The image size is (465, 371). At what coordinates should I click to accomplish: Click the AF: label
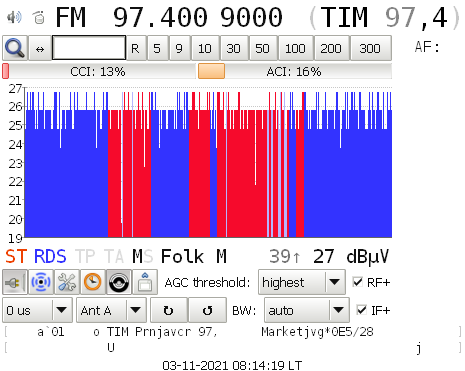tap(427, 47)
